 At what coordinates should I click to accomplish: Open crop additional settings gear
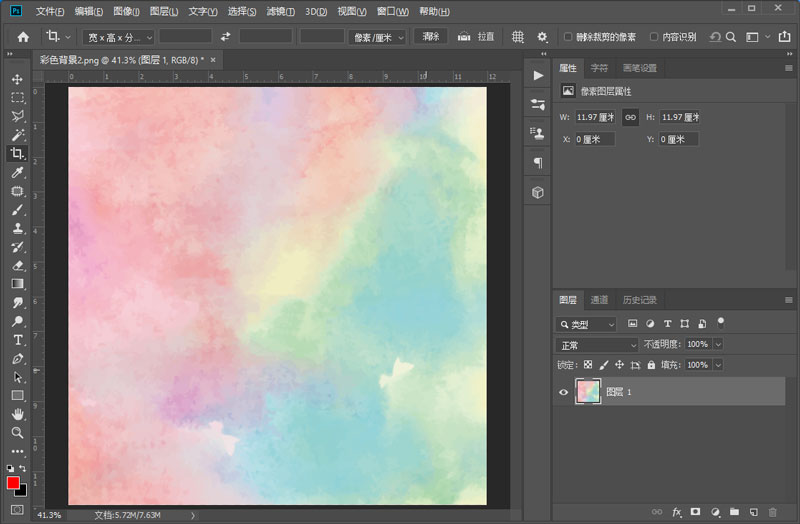click(x=542, y=37)
